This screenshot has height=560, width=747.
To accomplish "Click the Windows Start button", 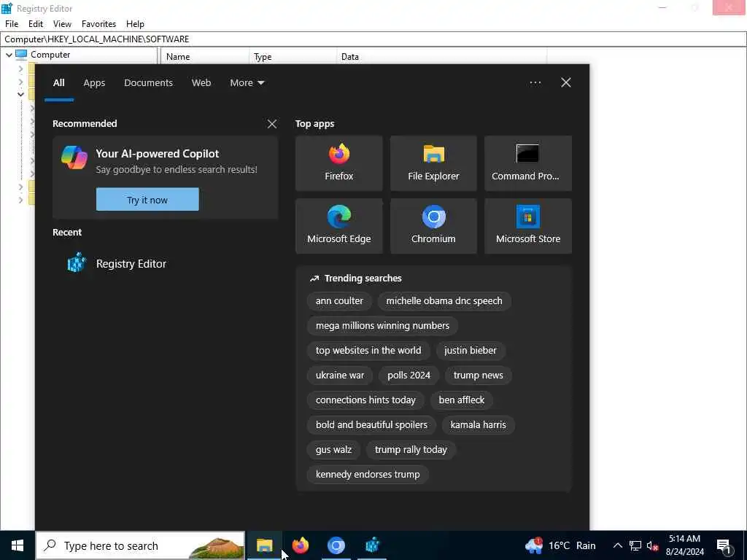I will [18, 545].
